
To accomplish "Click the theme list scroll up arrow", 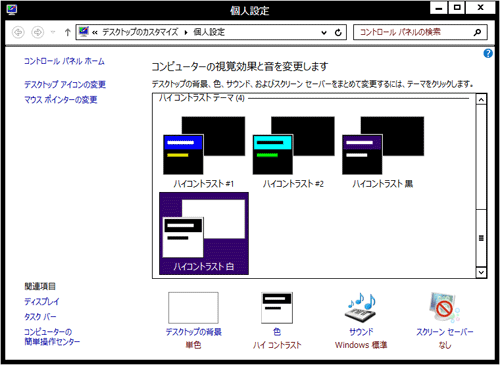I will (481, 100).
